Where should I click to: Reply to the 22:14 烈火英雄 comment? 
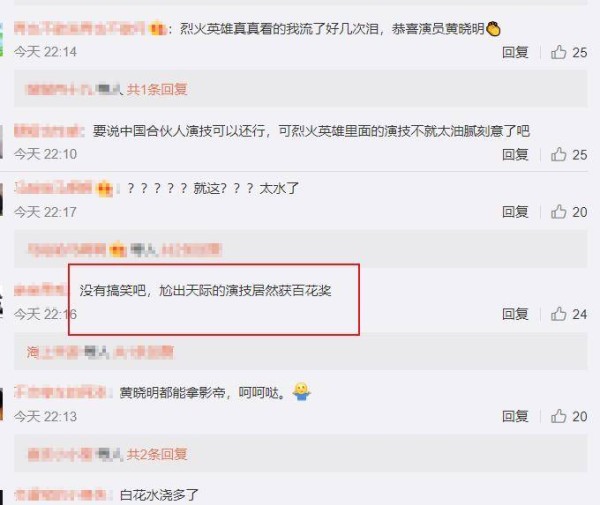pos(515,52)
